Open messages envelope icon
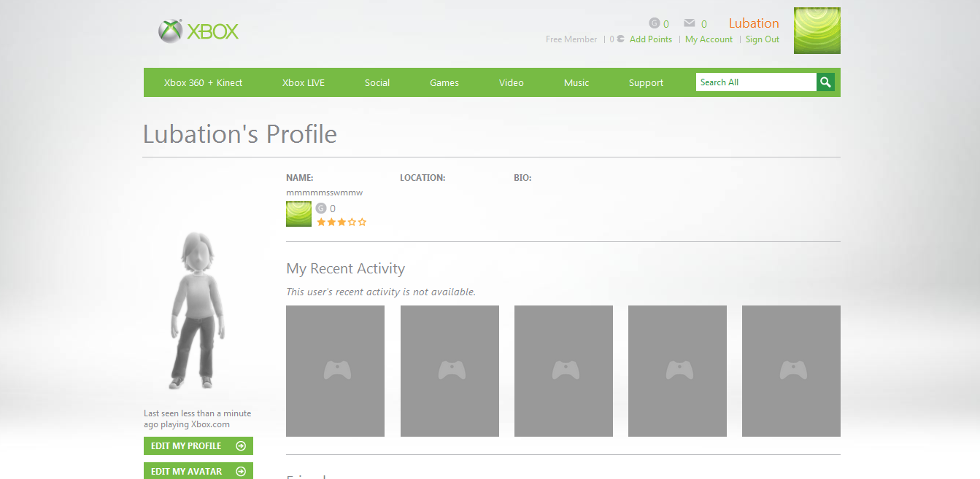Screen dimensions: 980x479 pyautogui.click(x=690, y=23)
